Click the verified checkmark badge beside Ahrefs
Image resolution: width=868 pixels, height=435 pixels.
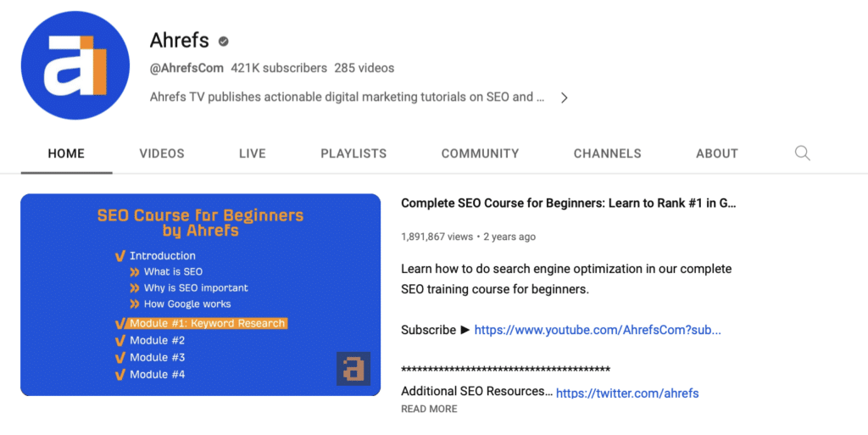coord(224,42)
